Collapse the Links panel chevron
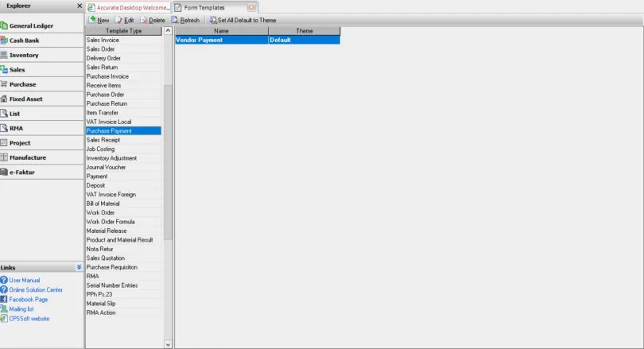 tap(79, 268)
